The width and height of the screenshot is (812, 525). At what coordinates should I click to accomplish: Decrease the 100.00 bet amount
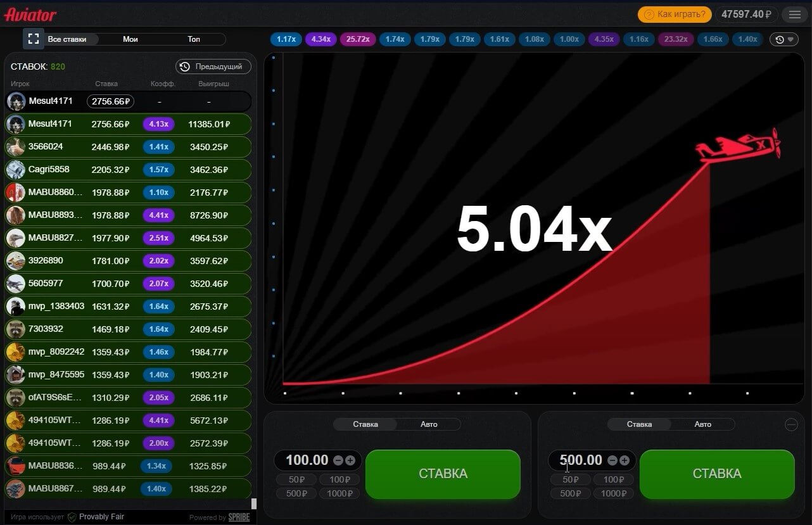[x=338, y=460]
